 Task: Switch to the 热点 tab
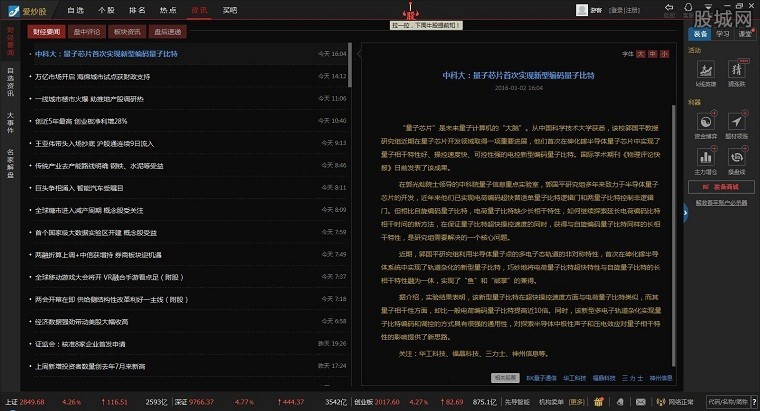coord(168,10)
